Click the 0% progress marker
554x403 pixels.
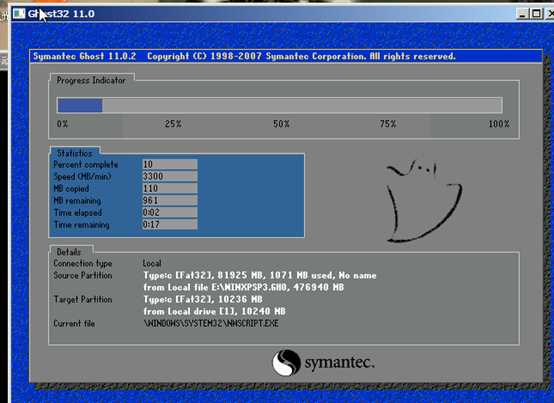pos(63,124)
